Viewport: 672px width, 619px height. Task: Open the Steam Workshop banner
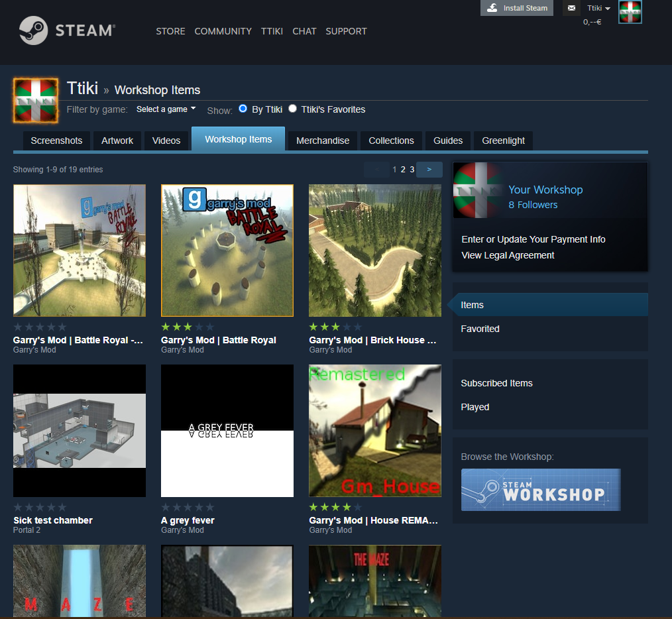tap(540, 490)
